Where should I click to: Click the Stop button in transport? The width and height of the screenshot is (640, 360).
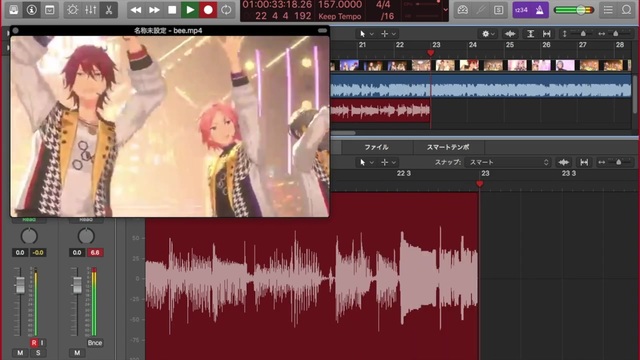coord(172,10)
